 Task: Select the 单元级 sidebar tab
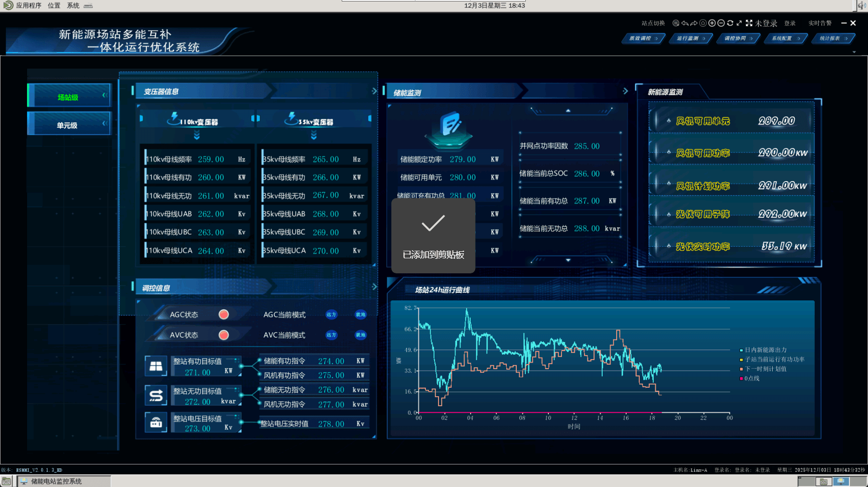point(68,125)
